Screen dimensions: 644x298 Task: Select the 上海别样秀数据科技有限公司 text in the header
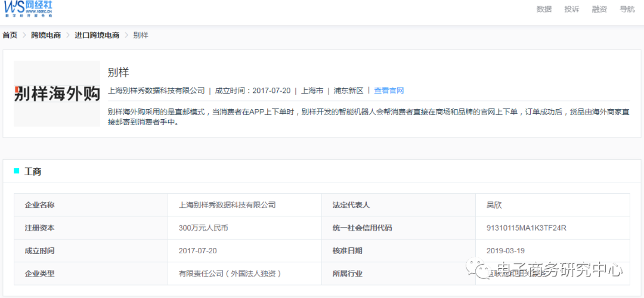[156, 91]
